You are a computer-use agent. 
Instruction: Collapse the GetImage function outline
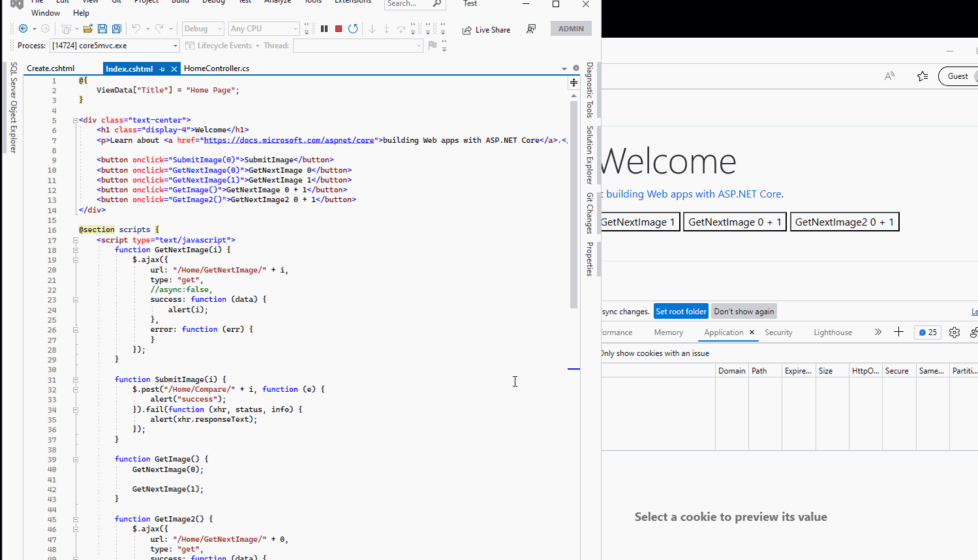[76, 460]
